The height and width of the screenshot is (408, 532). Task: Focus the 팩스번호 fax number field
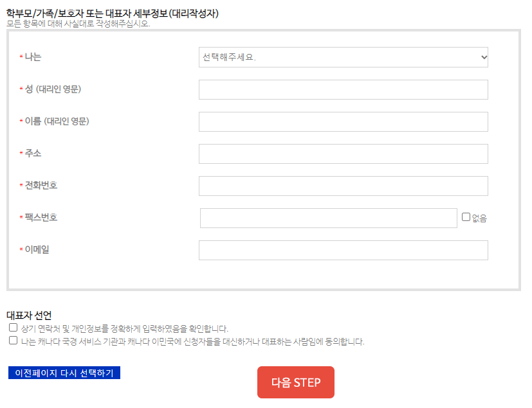(327, 218)
